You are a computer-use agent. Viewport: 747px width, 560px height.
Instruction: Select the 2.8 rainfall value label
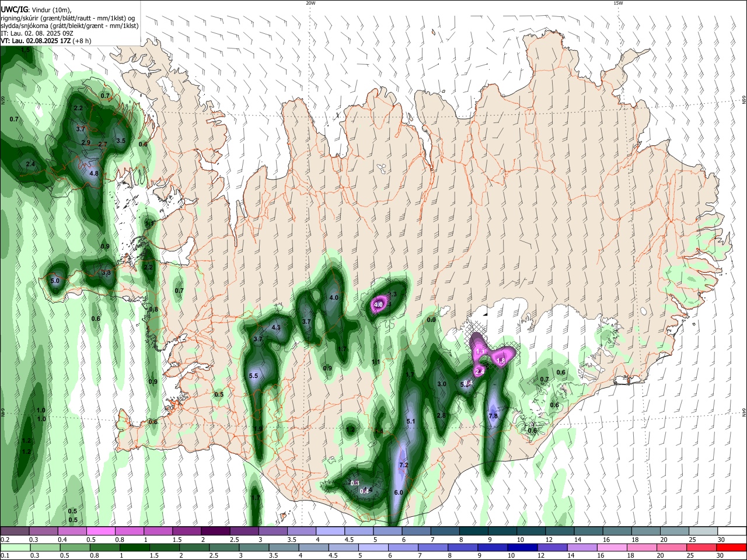point(441,415)
